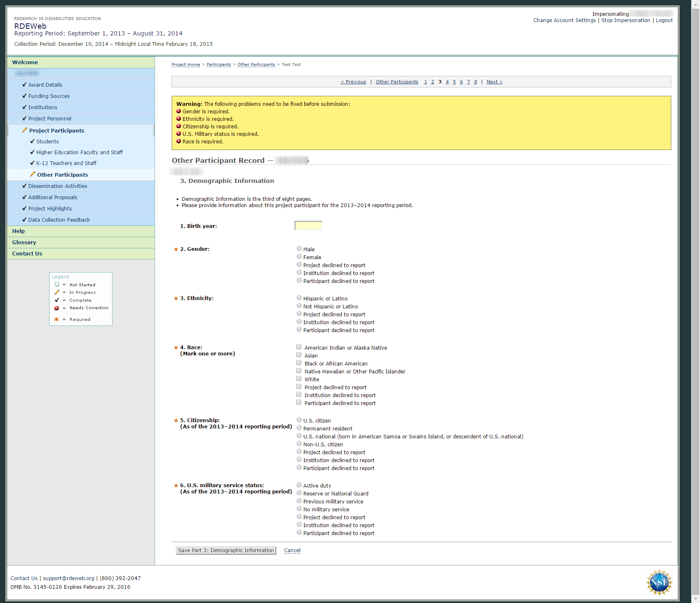
Task: Click the red error icon beside Race warning
Action: tap(178, 141)
